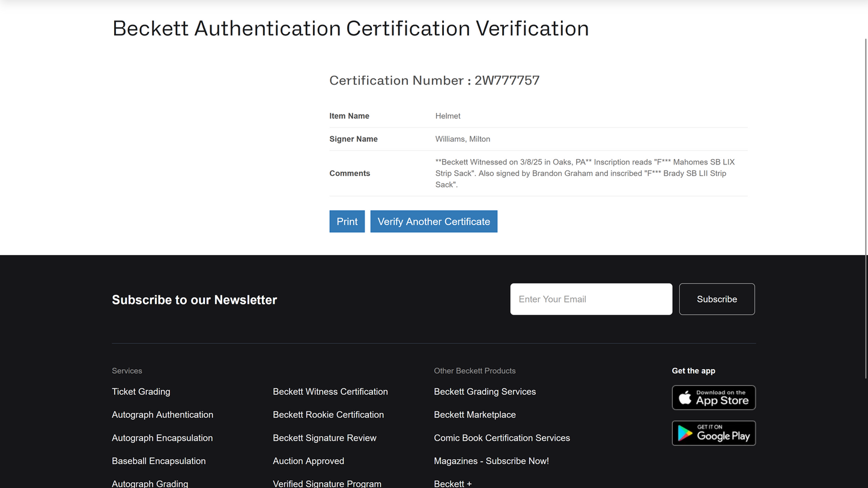
Task: Open the Baseball Encapsulation link
Action: pyautogui.click(x=159, y=461)
